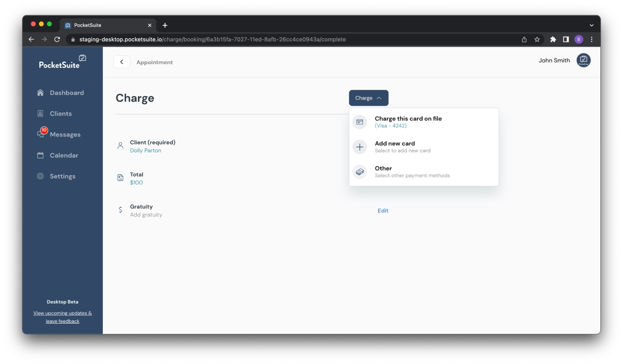The width and height of the screenshot is (623, 364).
Task: Open Chrome three-dot menu
Action: (x=592, y=39)
